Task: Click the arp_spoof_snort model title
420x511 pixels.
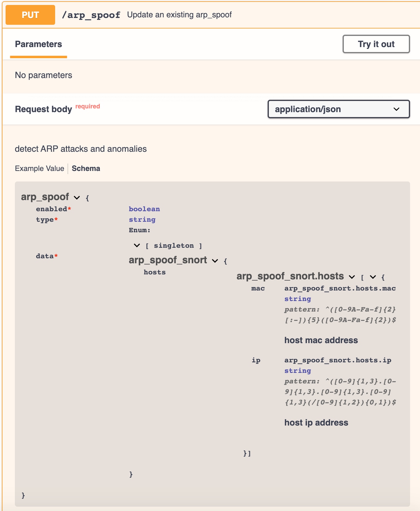Action: pos(168,260)
